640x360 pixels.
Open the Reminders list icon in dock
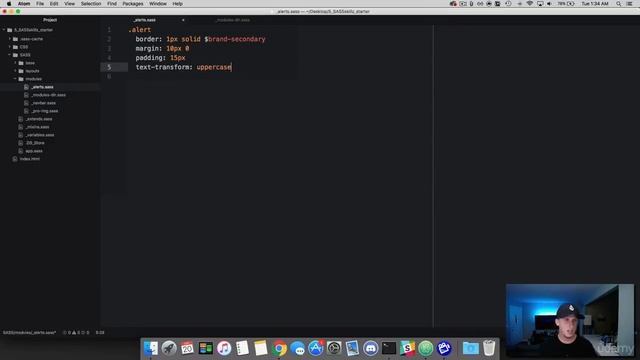point(242,348)
